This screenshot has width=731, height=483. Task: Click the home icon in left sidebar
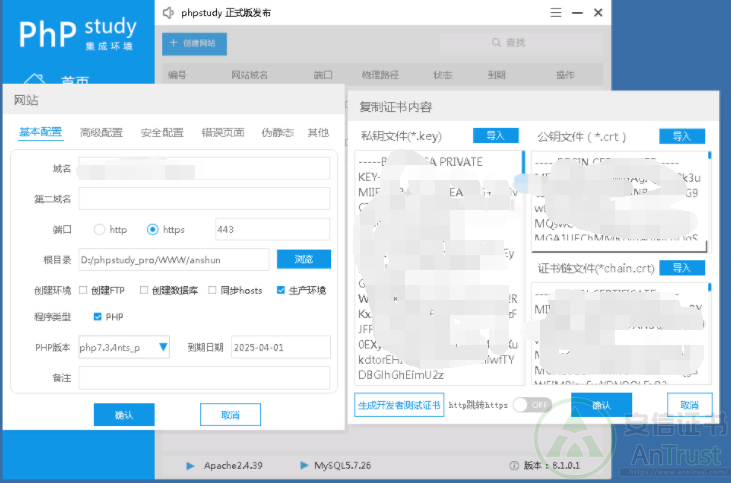click(35, 80)
